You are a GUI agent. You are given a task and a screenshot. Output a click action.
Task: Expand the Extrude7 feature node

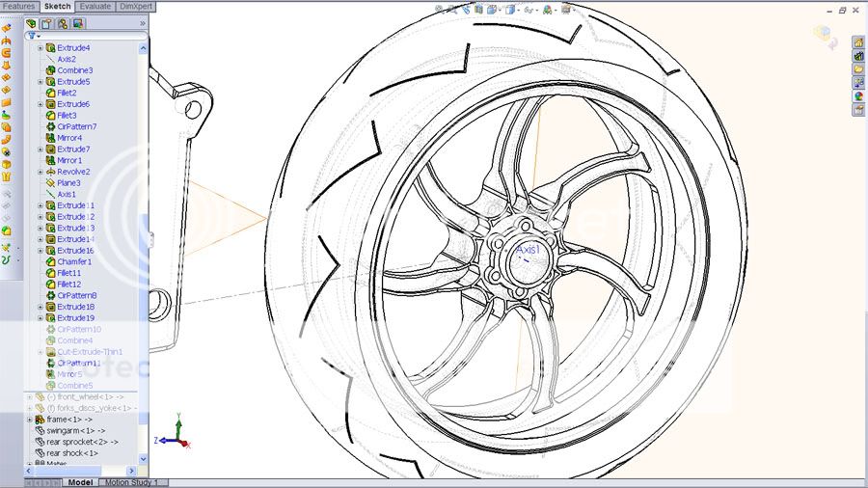[41, 149]
